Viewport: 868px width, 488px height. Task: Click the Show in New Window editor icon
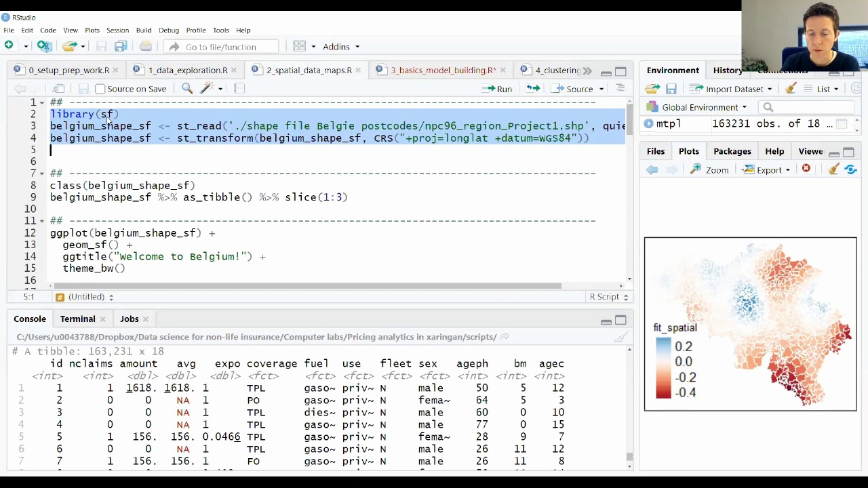point(59,89)
